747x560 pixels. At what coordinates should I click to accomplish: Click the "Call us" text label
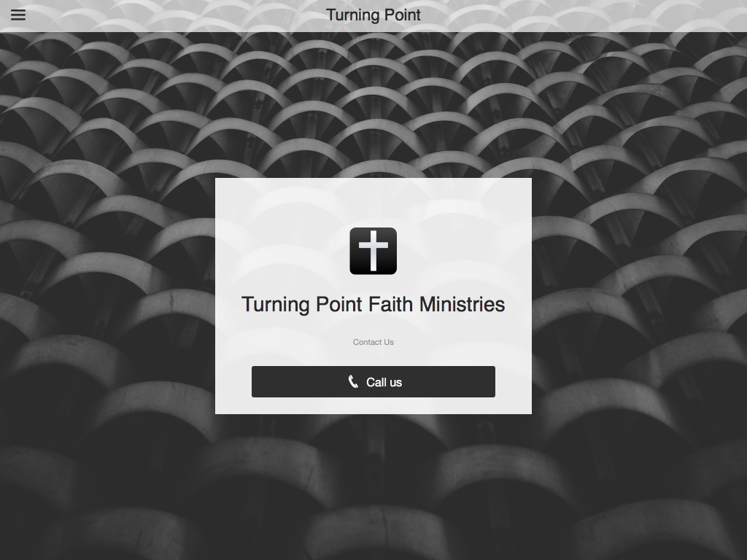384,382
